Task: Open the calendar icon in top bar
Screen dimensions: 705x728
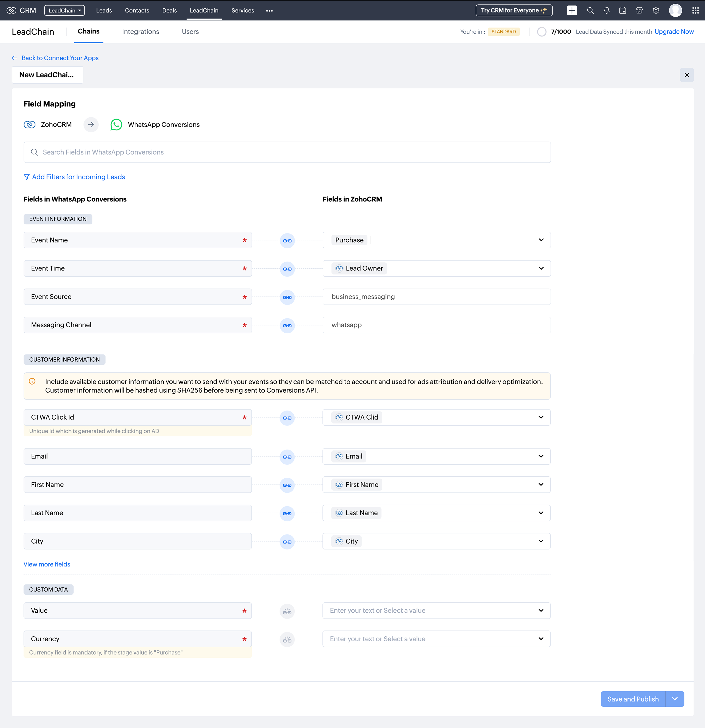Action: 623,10
